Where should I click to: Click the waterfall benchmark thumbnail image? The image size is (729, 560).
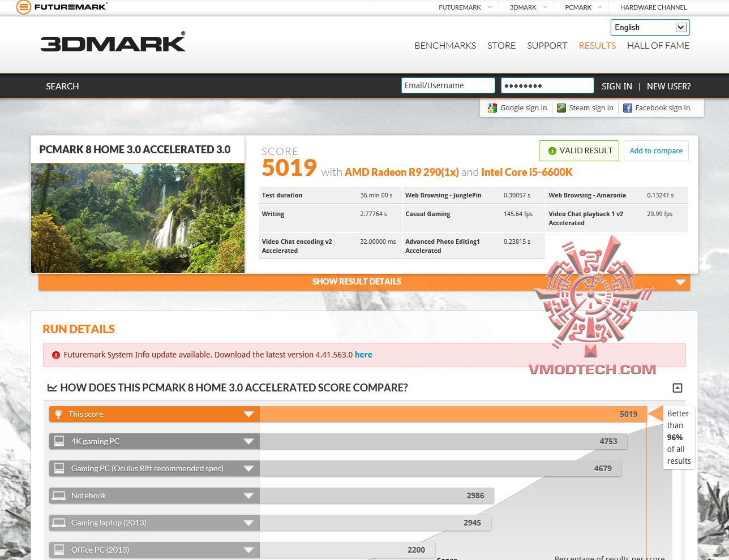pyautogui.click(x=138, y=218)
